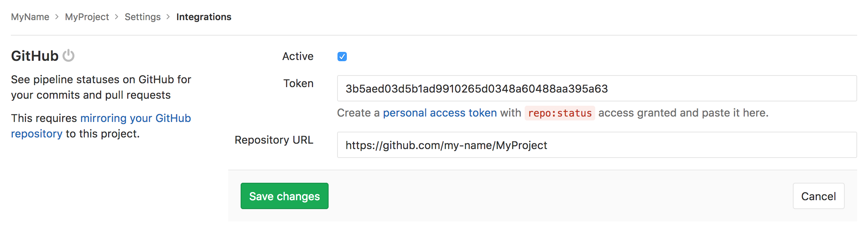Click the pipeline statuses description text
868x230 pixels.
coord(101,87)
